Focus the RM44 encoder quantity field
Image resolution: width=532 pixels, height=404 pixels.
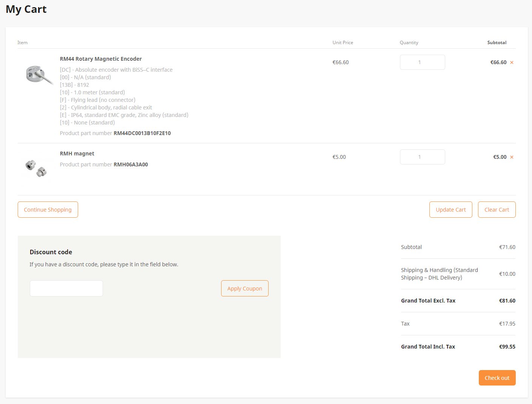(x=422, y=62)
